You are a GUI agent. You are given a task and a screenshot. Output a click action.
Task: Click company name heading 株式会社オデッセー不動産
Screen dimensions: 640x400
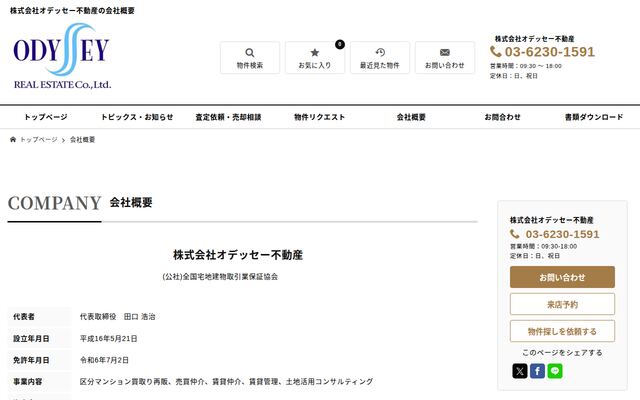click(x=238, y=255)
